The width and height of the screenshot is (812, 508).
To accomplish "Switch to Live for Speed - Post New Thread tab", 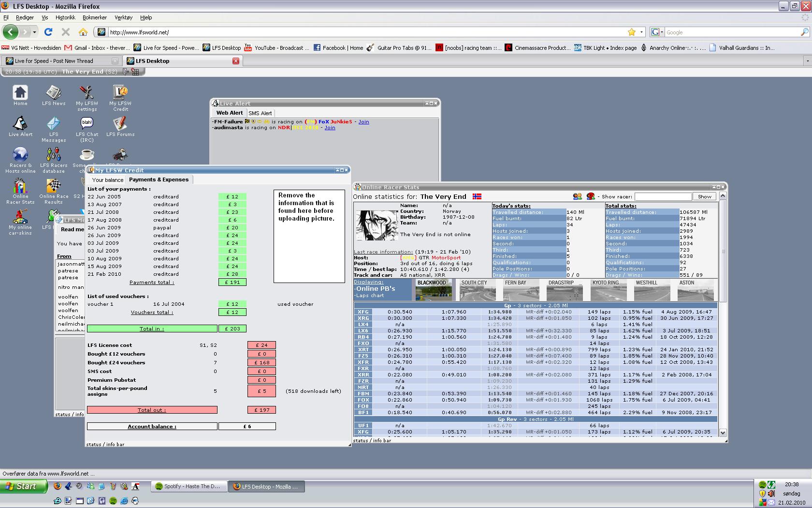I will (61, 61).
